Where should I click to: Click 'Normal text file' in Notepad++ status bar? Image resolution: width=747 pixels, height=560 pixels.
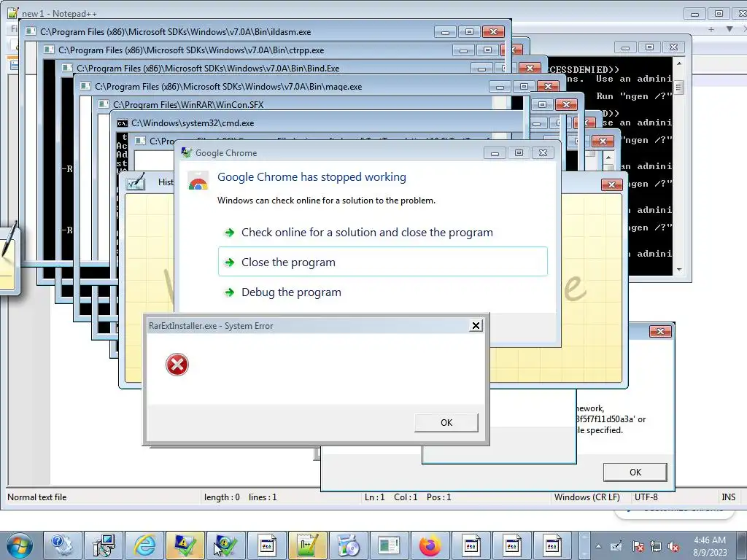click(x=37, y=497)
